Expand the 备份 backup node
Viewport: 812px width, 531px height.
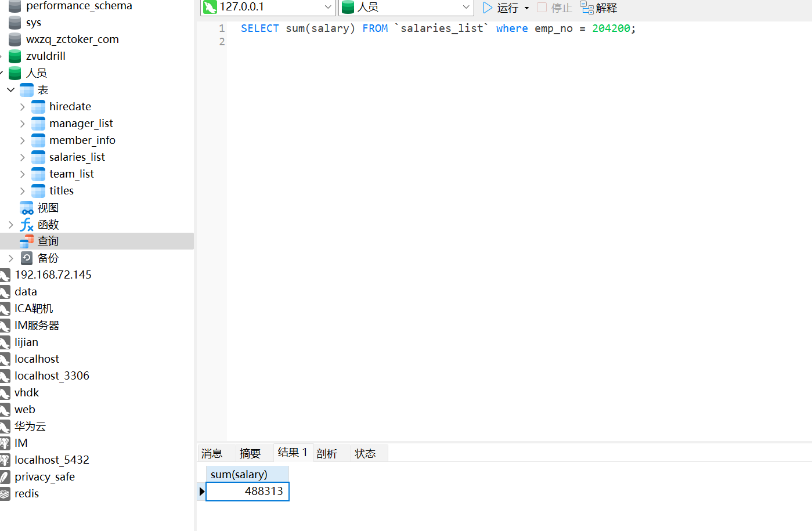pyautogui.click(x=10, y=258)
